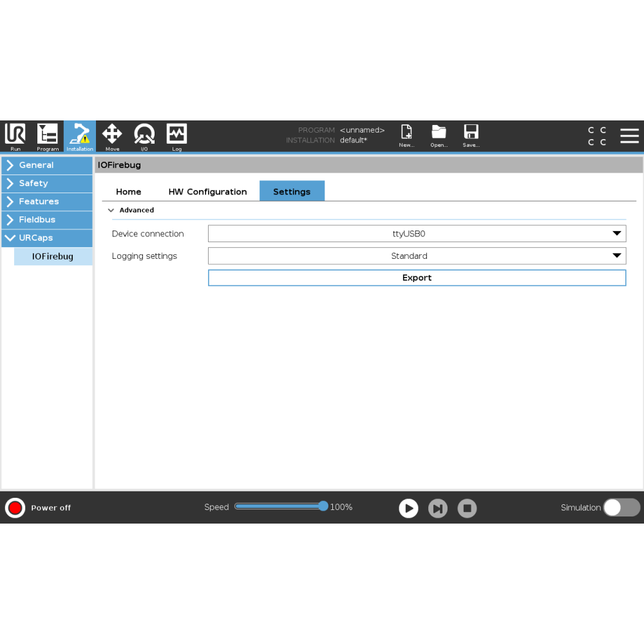644x644 pixels.
Task: Open the Log screen icon
Action: click(176, 136)
